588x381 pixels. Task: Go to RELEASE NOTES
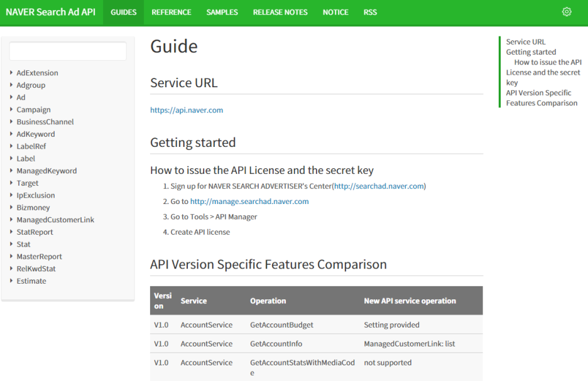coord(280,13)
